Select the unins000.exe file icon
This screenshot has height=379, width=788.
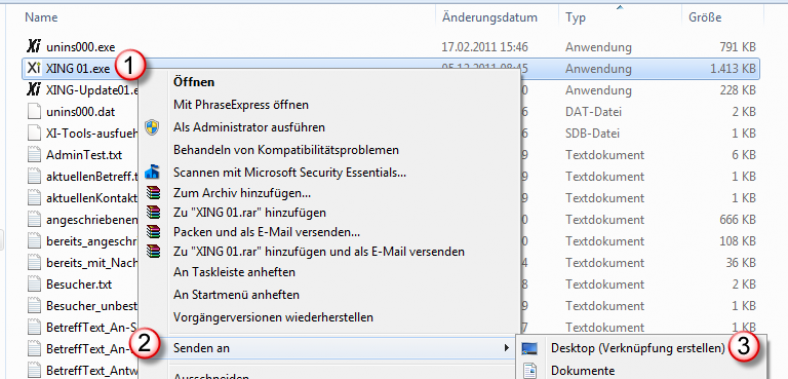[x=33, y=47]
